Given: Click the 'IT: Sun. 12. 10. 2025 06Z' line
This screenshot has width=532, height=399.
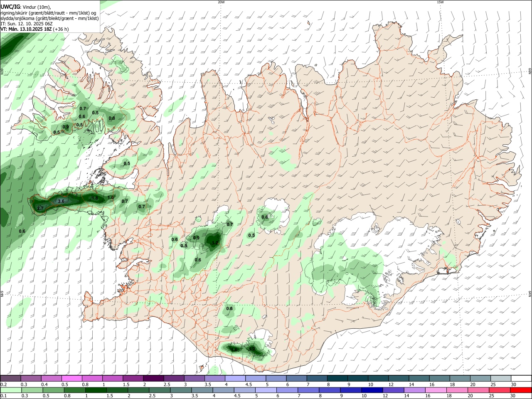Looking at the screenshot, I should click(27, 24).
